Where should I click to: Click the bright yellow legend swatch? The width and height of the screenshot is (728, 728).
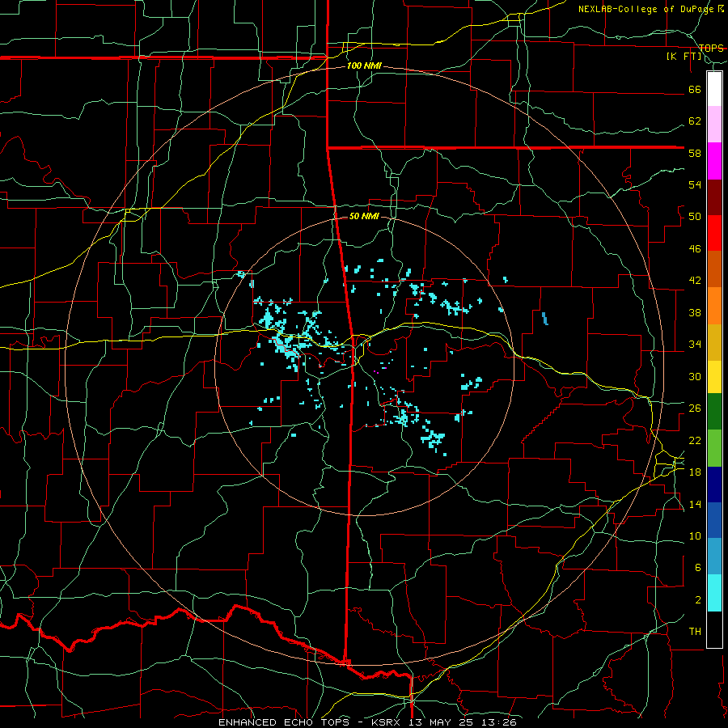coord(714,376)
